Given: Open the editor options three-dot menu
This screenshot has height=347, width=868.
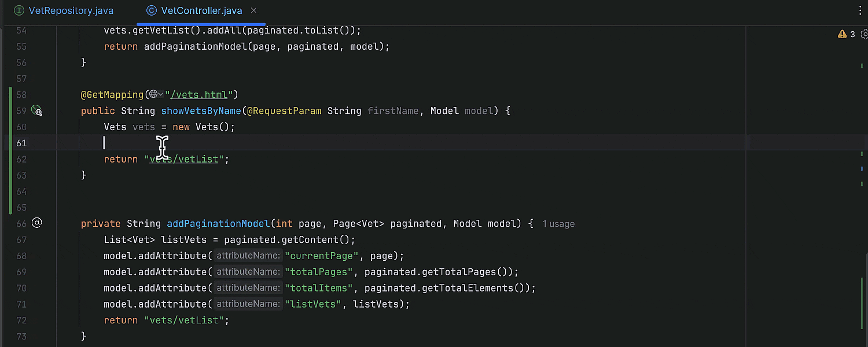Looking at the screenshot, I should [860, 10].
